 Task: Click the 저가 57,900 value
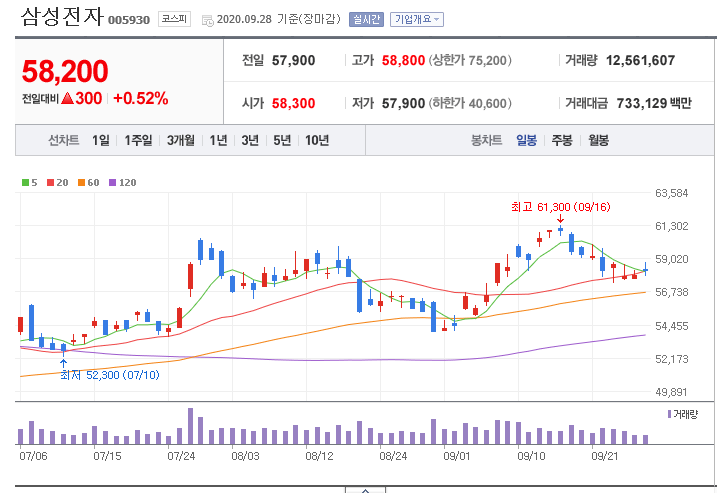pyautogui.click(x=403, y=103)
